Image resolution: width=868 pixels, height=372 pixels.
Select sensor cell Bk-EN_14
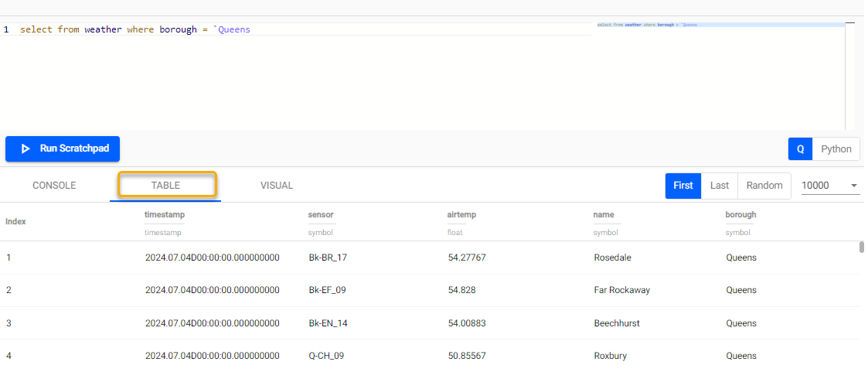pos(328,323)
